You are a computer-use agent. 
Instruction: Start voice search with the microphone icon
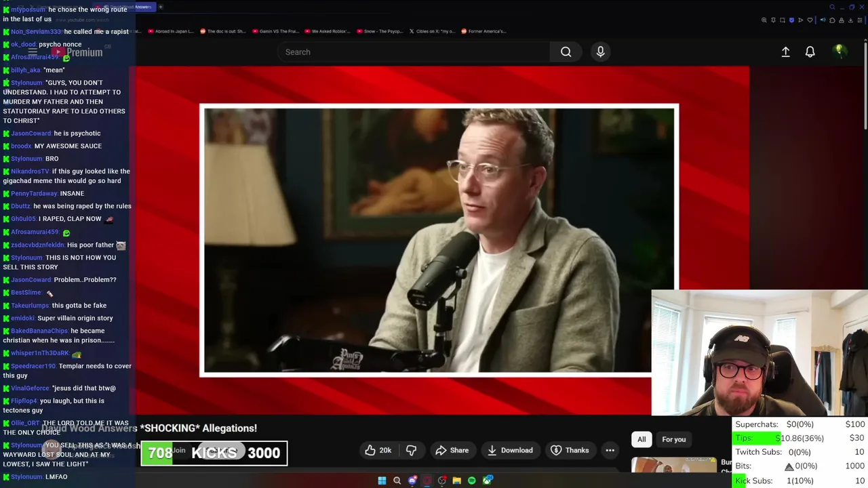(600, 52)
